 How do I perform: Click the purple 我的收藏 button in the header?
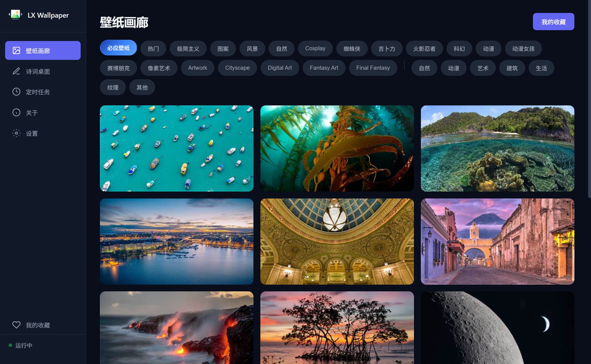(x=553, y=22)
